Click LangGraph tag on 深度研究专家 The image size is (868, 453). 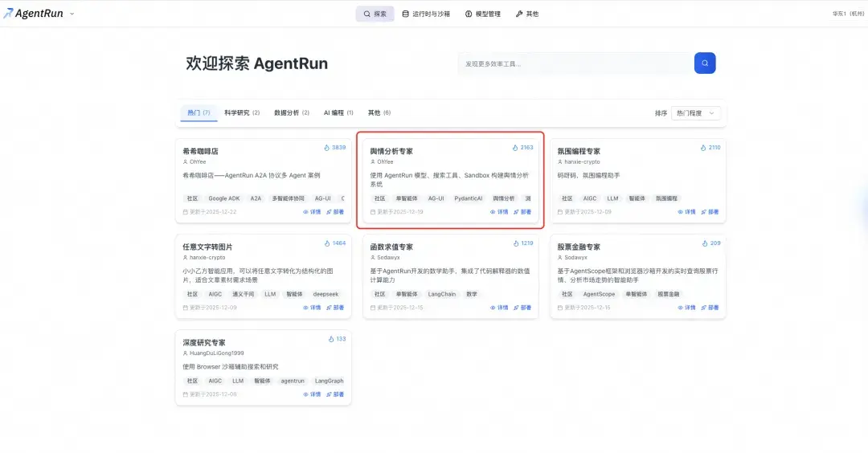pos(330,381)
